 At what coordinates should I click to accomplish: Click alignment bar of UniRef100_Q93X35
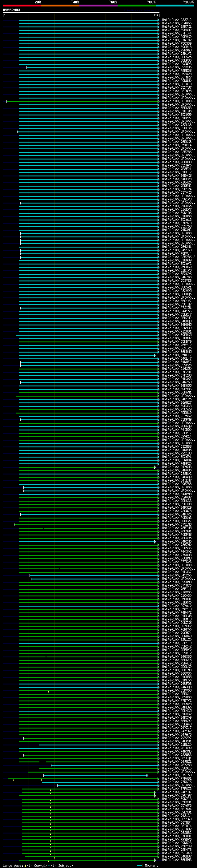click(x=93, y=67)
